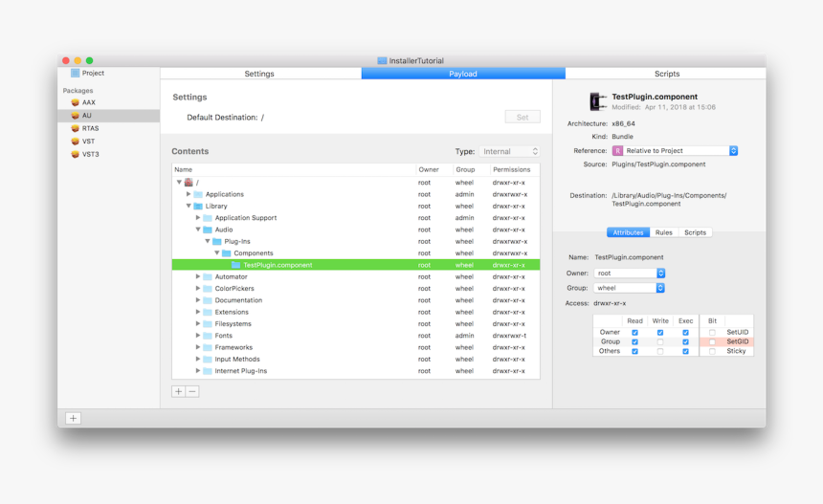
Task: Click the Components folder icon
Action: pyautogui.click(x=226, y=253)
